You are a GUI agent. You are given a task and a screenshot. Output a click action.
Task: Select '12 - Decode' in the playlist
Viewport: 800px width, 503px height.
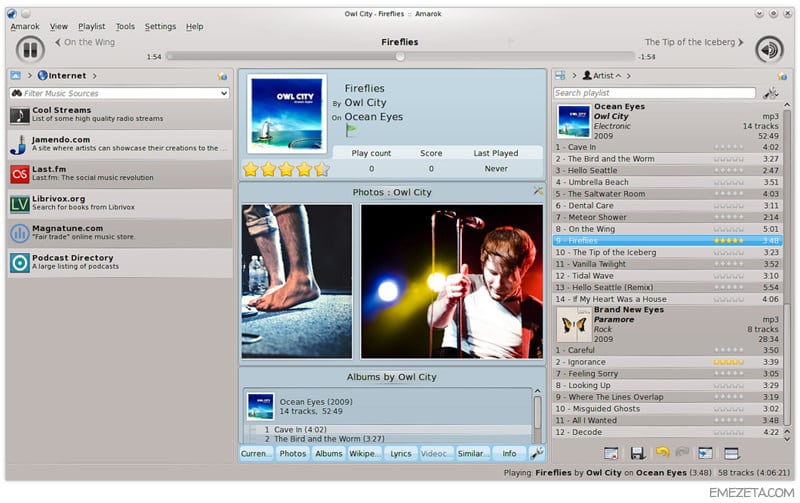point(667,432)
